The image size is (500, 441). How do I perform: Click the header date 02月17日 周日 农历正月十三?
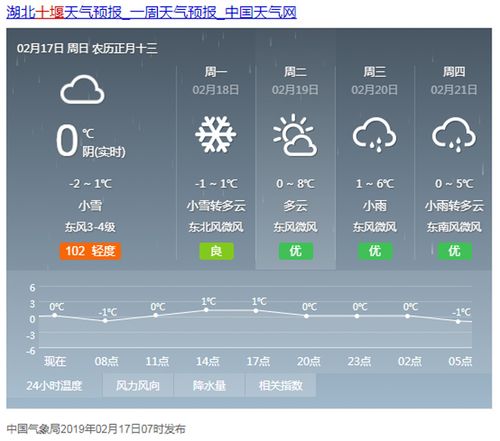87,49
